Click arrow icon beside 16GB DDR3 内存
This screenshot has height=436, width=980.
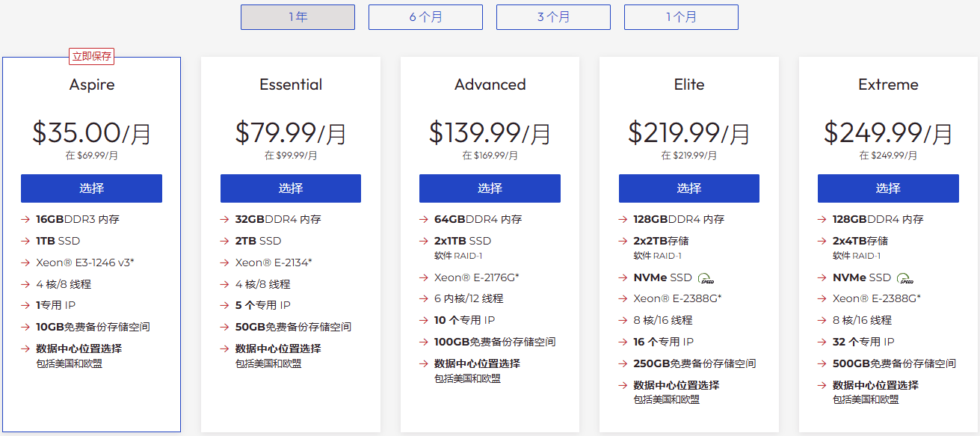(25, 220)
